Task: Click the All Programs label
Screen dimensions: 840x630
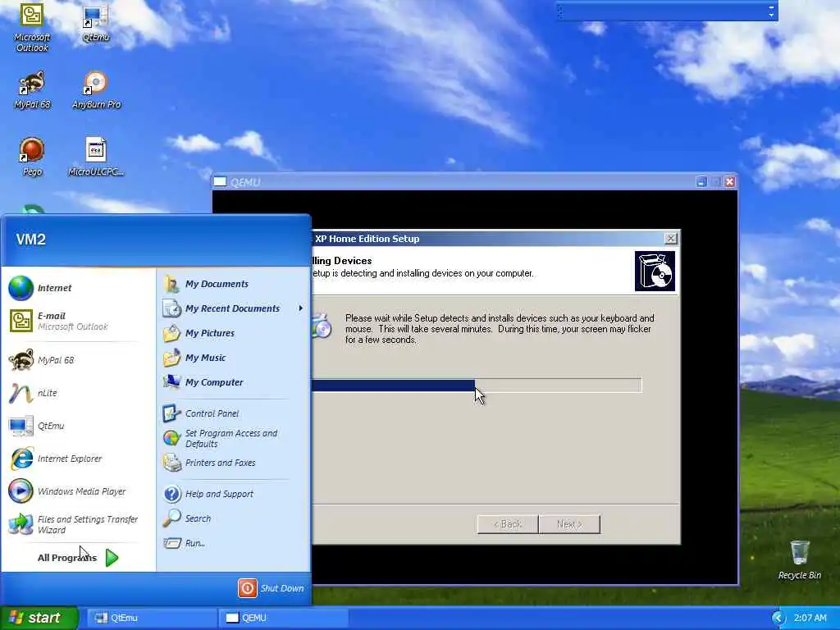Action: (67, 558)
